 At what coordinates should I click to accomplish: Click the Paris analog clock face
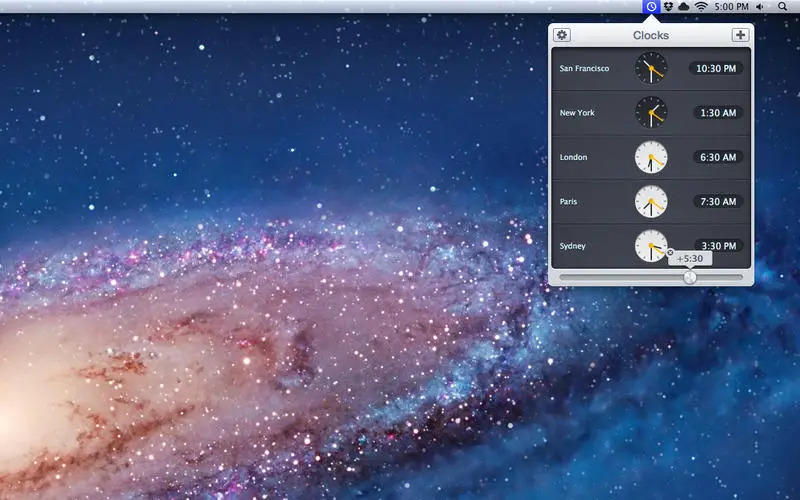pos(651,201)
